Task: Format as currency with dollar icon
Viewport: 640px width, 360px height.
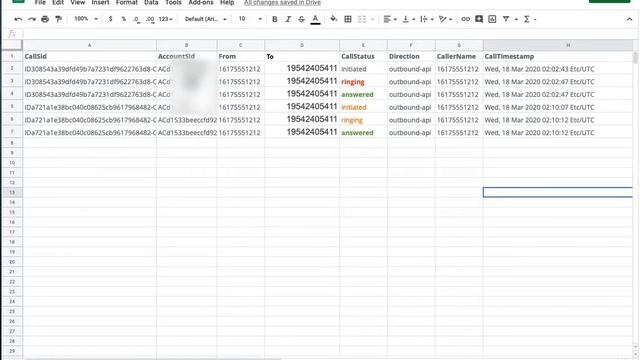Action: 110,19
